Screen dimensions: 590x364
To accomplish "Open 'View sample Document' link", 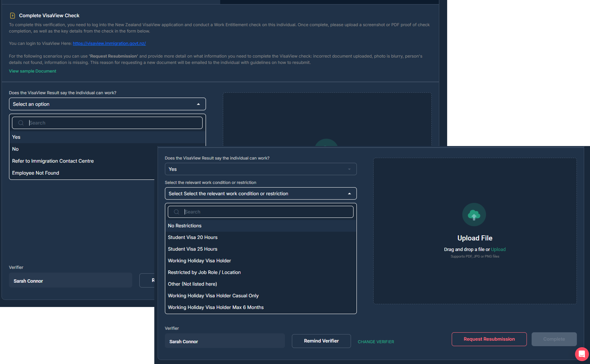I will tap(33, 71).
